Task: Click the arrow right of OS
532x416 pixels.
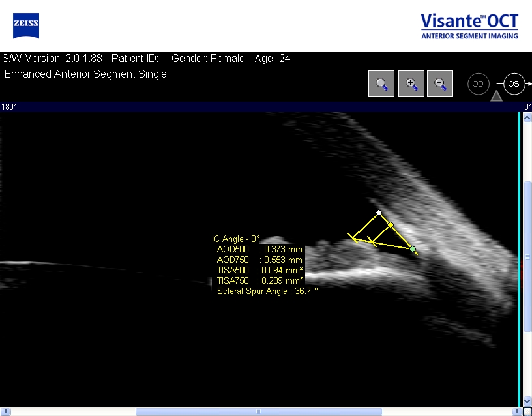Action: click(x=529, y=84)
